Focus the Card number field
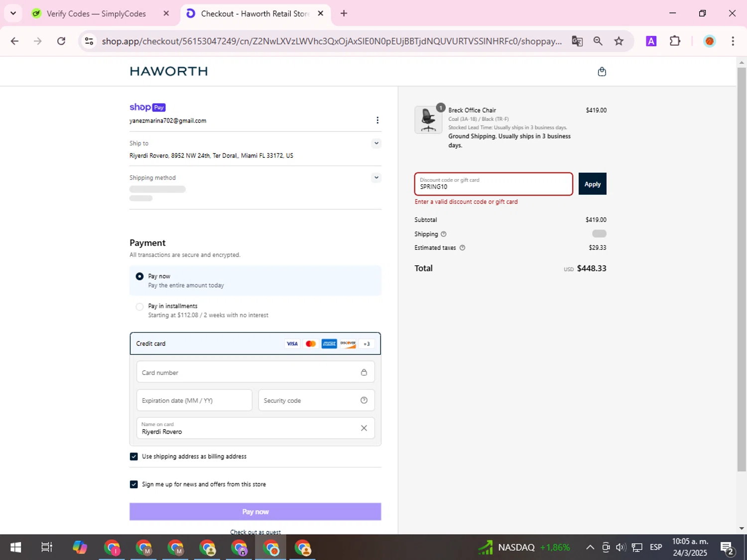Image resolution: width=747 pixels, height=560 pixels. [255, 372]
